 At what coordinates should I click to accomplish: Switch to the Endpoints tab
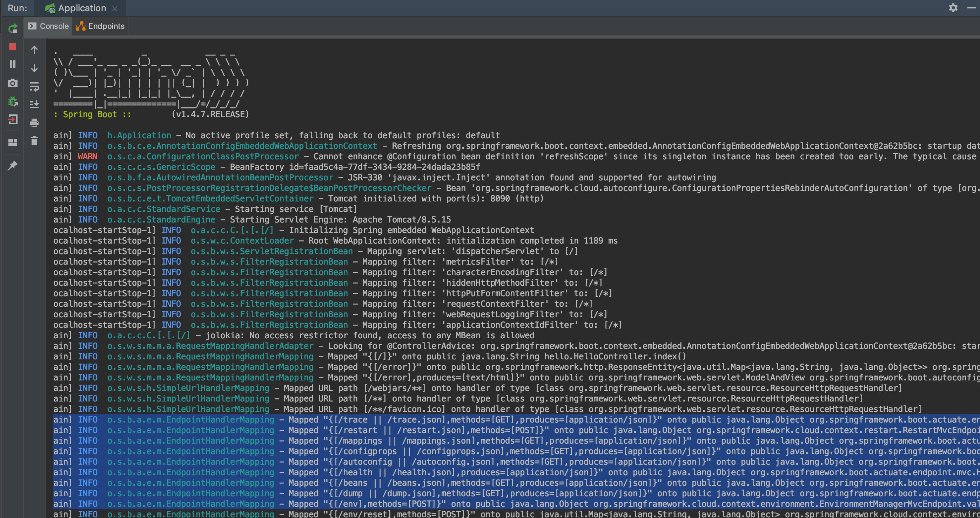100,26
